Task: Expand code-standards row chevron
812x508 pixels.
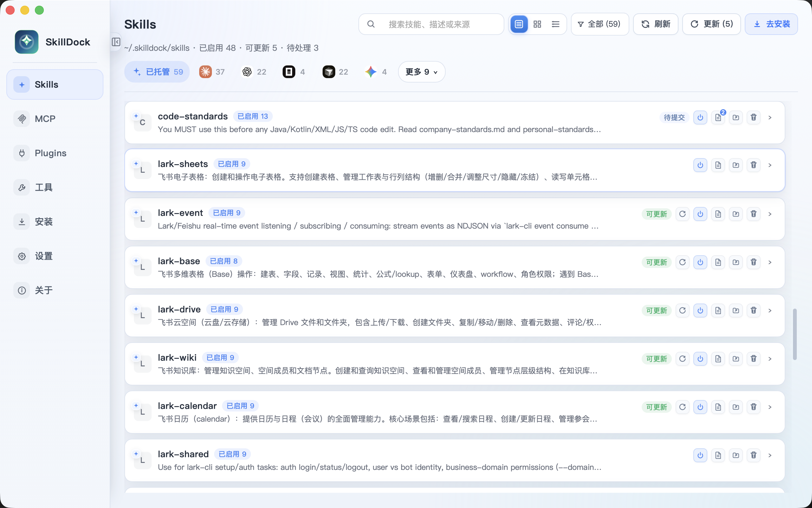Action: [x=770, y=117]
